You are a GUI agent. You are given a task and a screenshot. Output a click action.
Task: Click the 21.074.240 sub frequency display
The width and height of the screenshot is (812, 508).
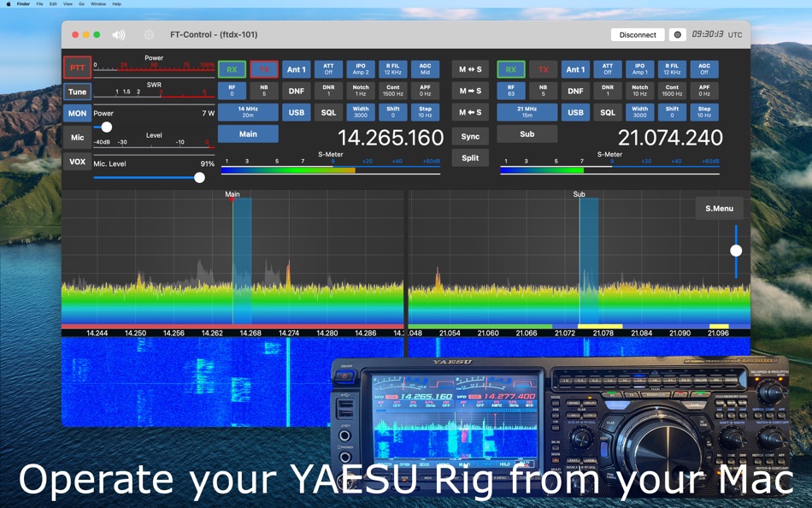click(x=670, y=138)
